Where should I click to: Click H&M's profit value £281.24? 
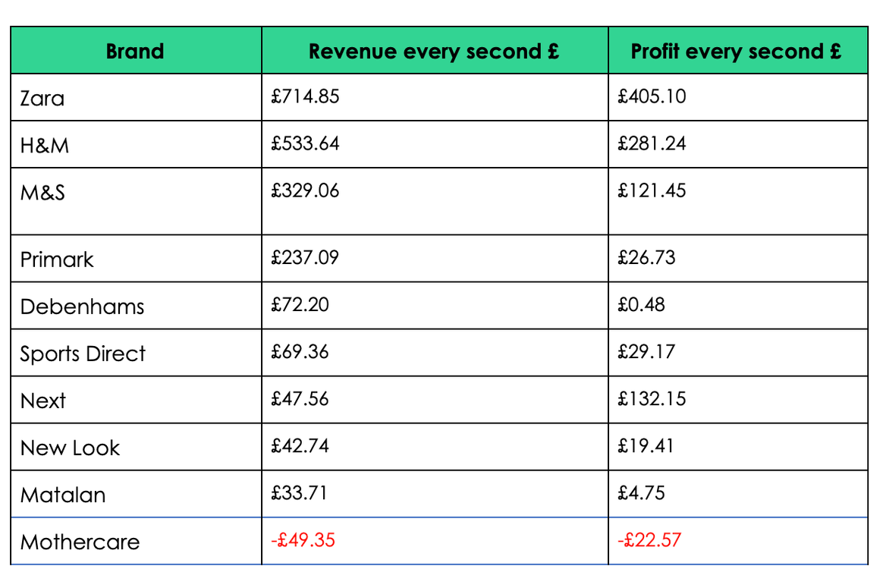(652, 143)
